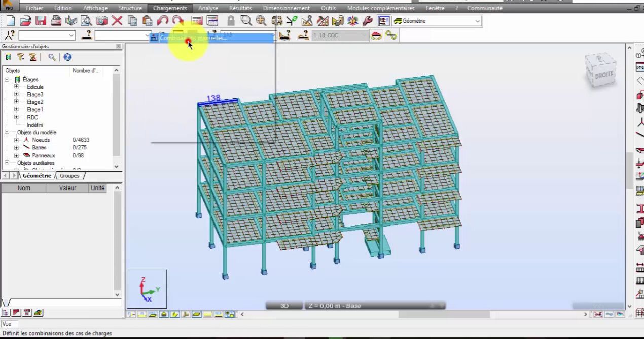Open the Géométrie layout dropdown
644x339 pixels.
[x=477, y=21]
